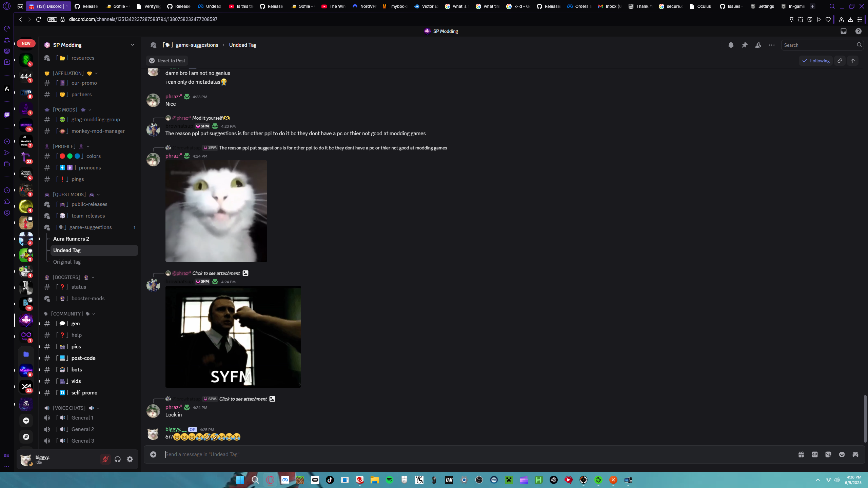The width and height of the screenshot is (868, 488).
Task: Click the gift icon in message bar
Action: click(801, 454)
